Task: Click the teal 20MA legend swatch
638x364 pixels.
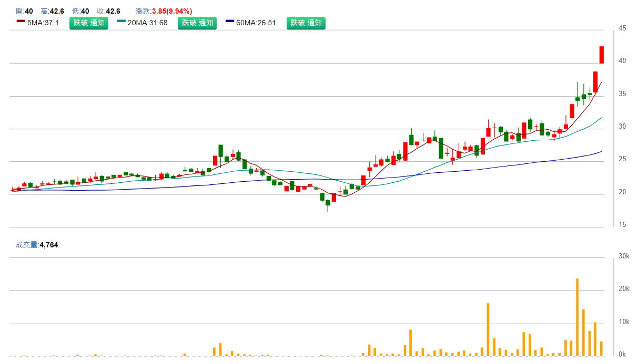Action: coord(121,21)
